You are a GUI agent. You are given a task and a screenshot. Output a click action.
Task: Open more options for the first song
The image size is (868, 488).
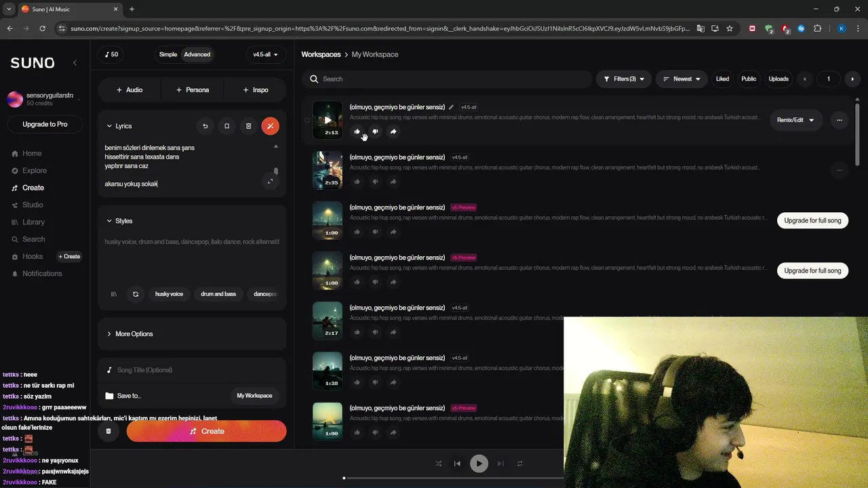coord(840,120)
